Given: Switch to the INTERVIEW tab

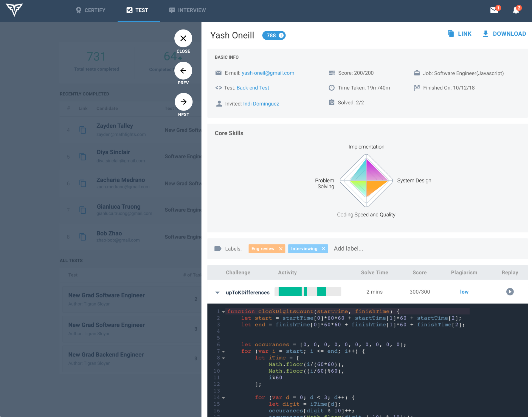Looking at the screenshot, I should click(x=187, y=10).
